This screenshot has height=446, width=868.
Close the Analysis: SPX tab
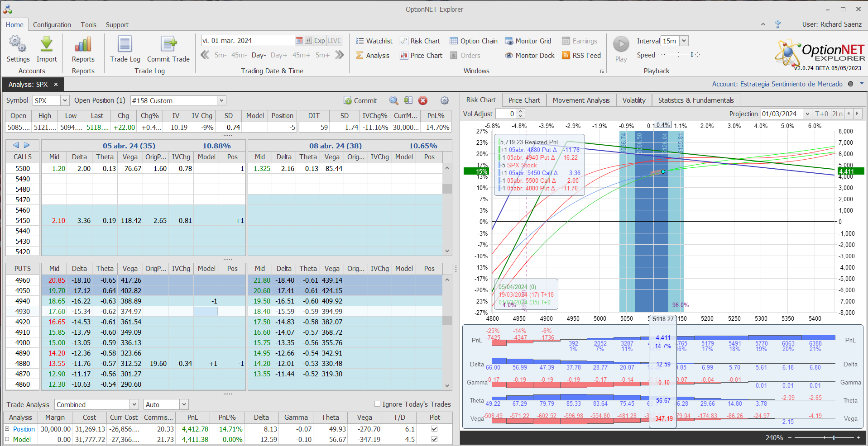56,84
